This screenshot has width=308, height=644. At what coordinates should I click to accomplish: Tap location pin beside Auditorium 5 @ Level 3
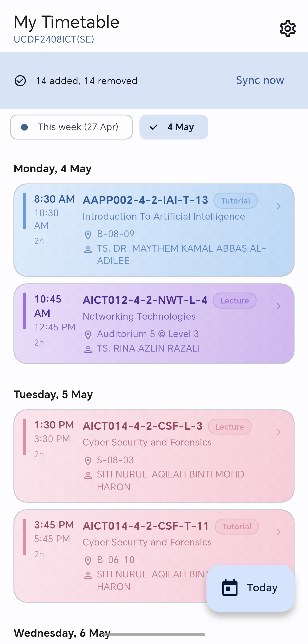click(88, 334)
